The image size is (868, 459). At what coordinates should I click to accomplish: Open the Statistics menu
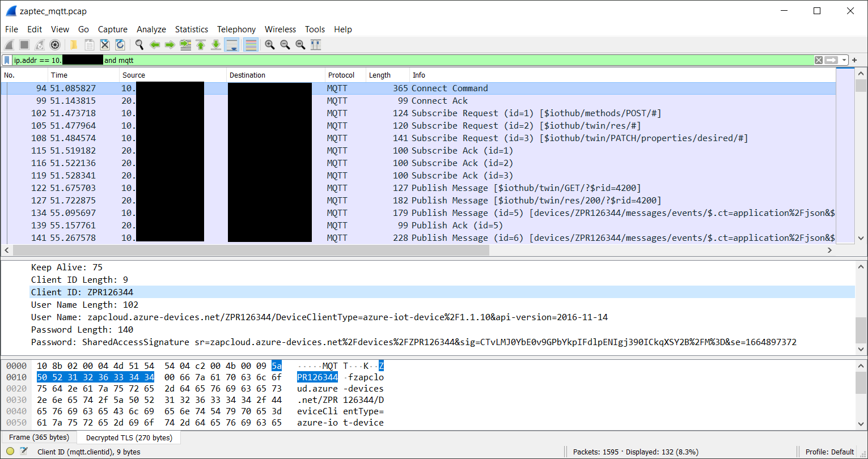pos(192,29)
